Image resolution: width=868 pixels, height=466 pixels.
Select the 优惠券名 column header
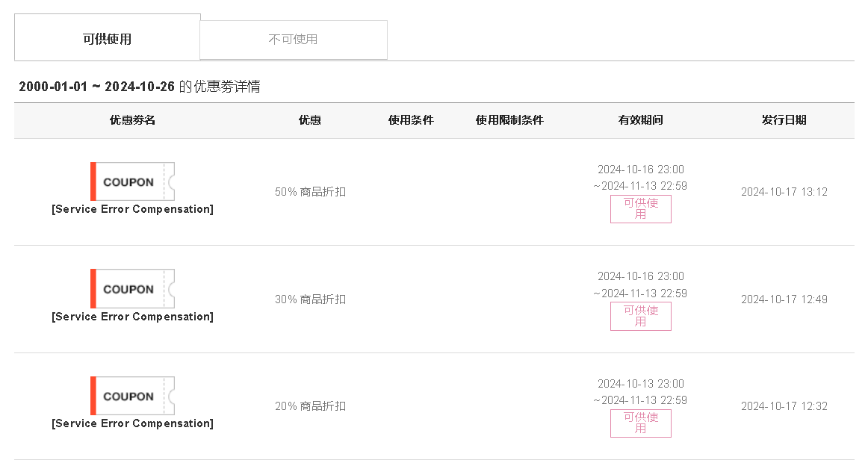[x=132, y=120]
